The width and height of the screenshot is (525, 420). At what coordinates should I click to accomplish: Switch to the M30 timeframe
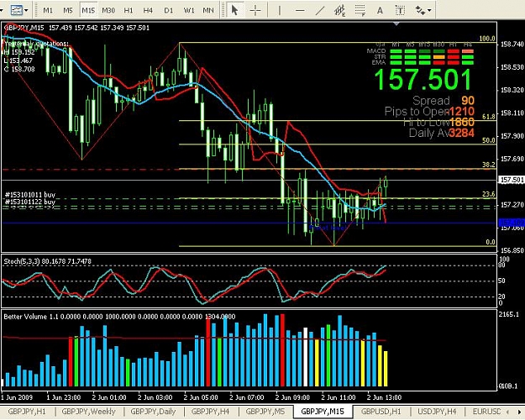coord(108,10)
